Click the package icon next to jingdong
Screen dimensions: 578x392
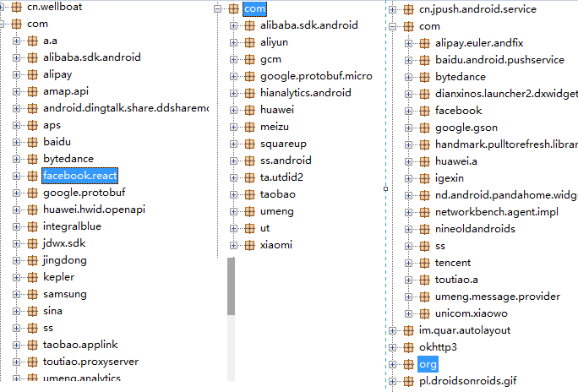33,260
